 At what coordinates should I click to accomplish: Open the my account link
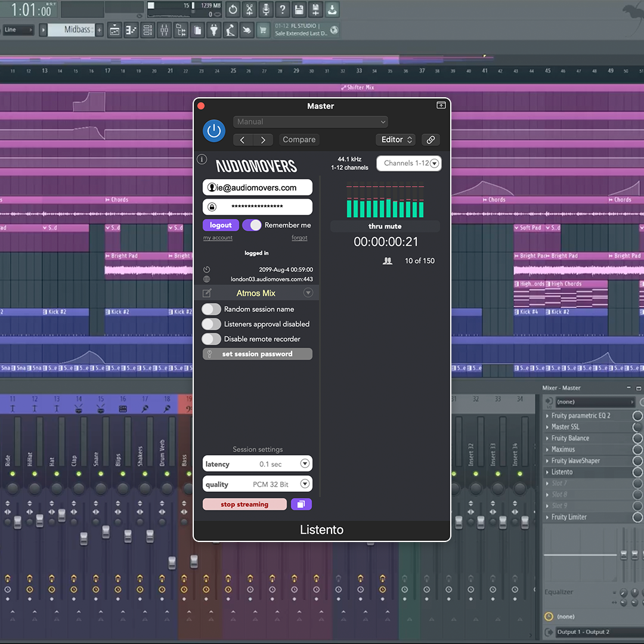point(218,237)
